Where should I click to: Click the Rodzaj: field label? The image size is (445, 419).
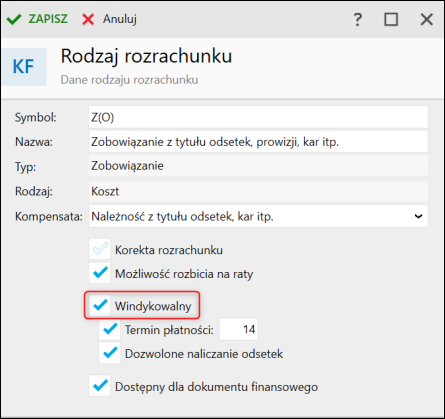pos(34,191)
